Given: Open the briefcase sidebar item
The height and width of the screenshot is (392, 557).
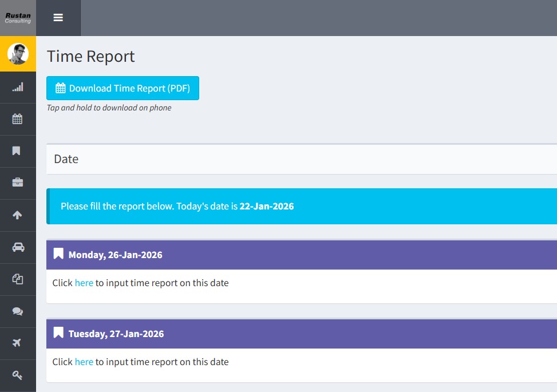Looking at the screenshot, I should [18, 183].
